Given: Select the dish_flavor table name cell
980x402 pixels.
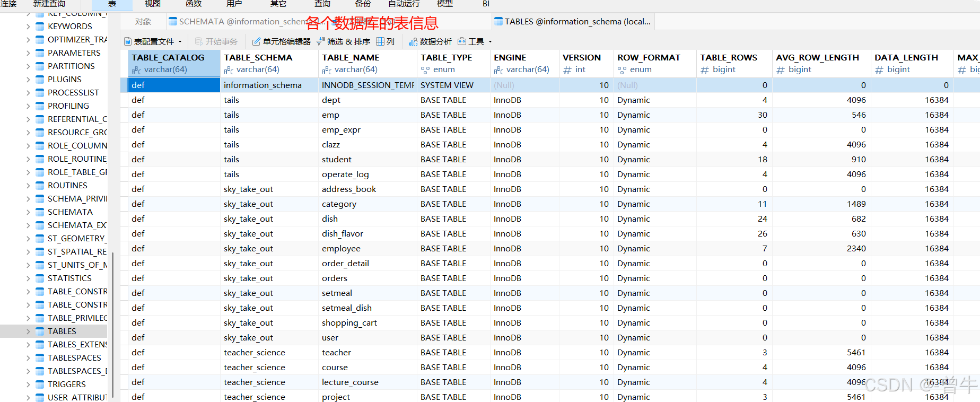Looking at the screenshot, I should click(x=367, y=233).
